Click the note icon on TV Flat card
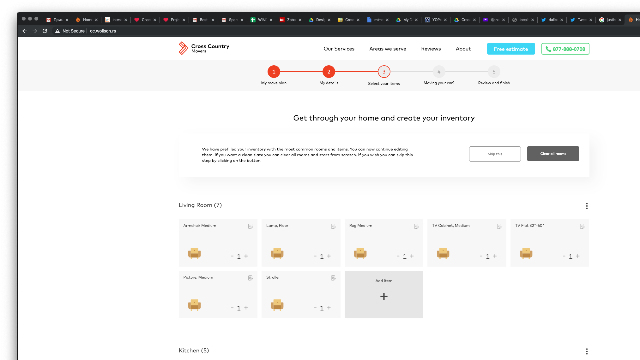 (582, 226)
